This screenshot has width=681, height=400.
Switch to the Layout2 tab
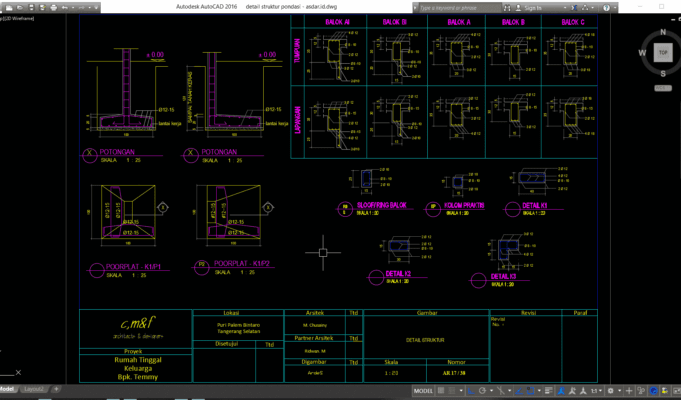tap(35, 389)
